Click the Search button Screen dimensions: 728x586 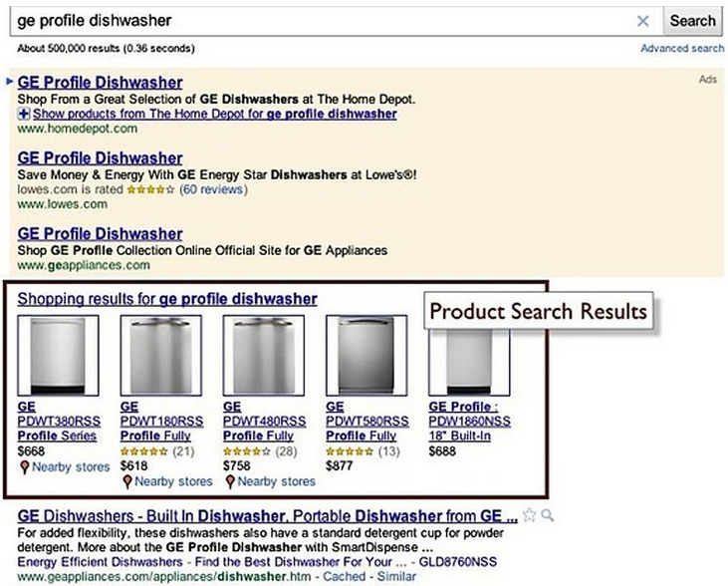692,21
